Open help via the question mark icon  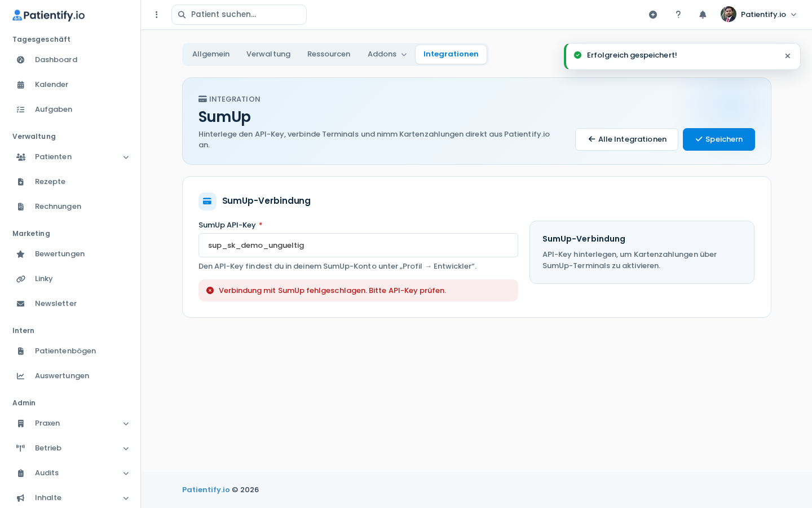[x=678, y=15]
